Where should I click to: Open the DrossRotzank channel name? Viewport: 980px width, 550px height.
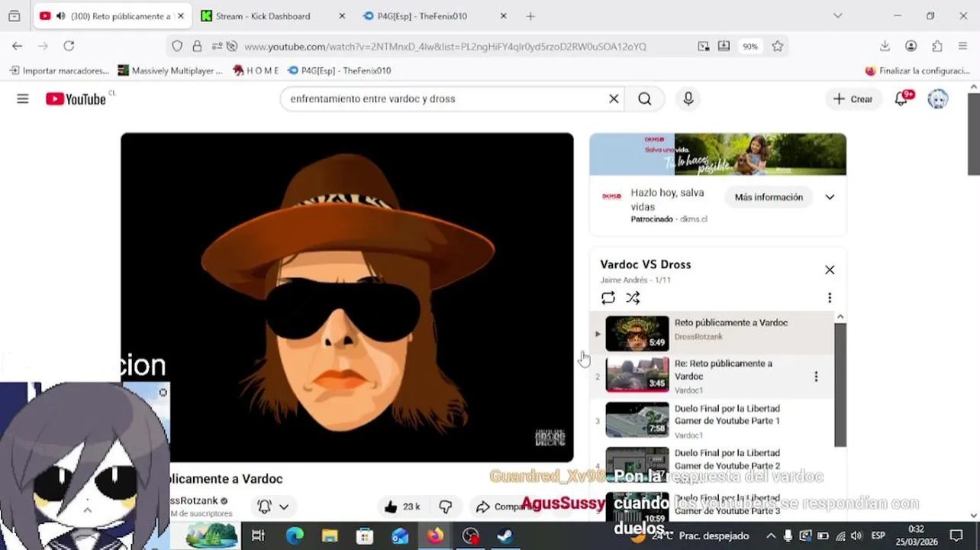[194, 500]
